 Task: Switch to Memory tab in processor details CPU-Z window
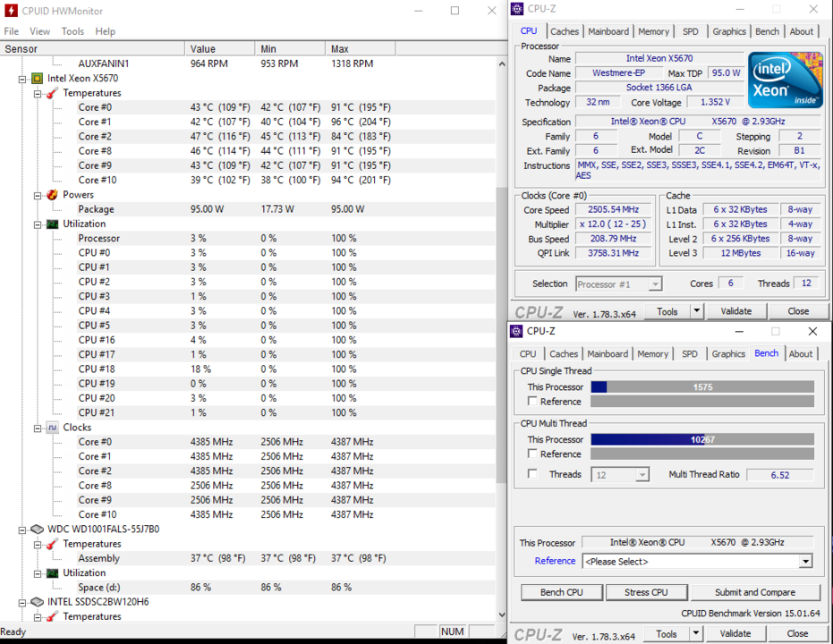point(653,31)
